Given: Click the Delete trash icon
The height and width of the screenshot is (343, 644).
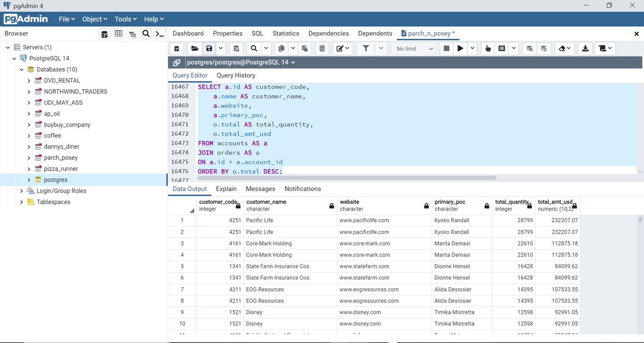Looking at the screenshot, I should [322, 48].
